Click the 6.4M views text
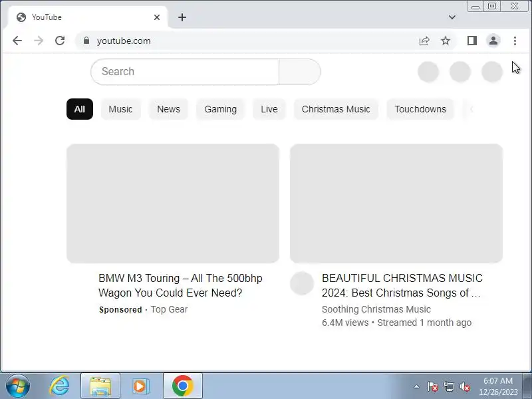Screen dimensions: 532x399 [345, 323]
